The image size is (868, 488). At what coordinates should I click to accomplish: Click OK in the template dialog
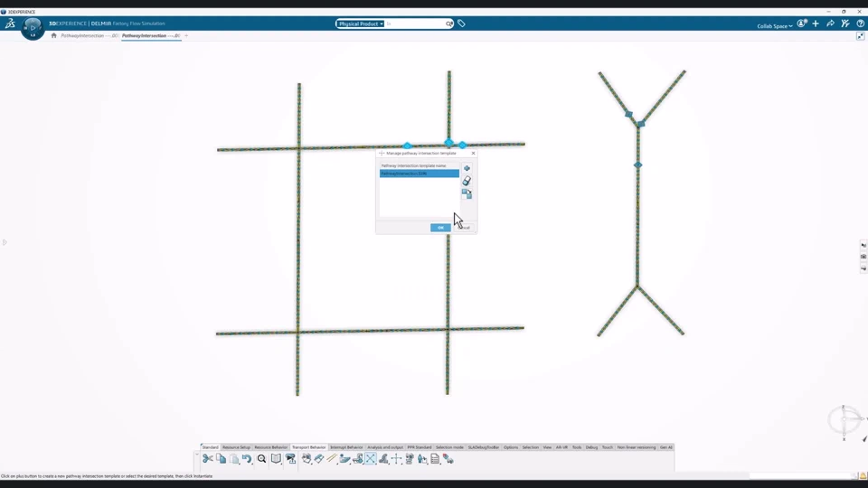(x=440, y=228)
